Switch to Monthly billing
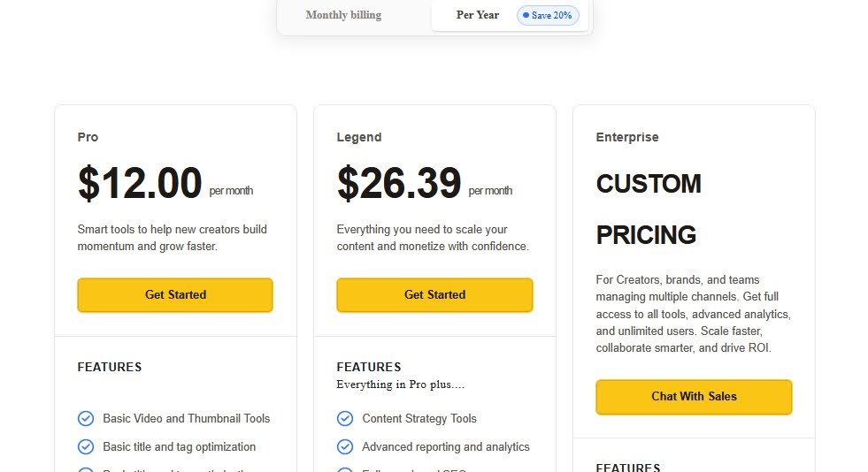 [343, 15]
